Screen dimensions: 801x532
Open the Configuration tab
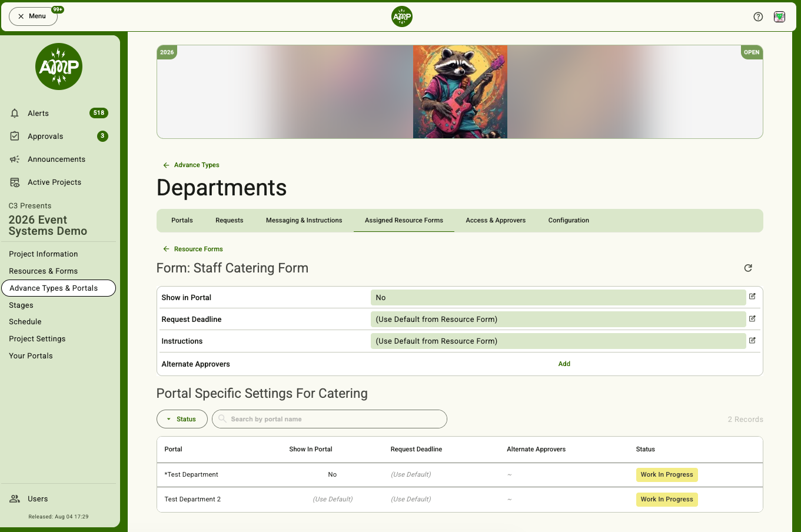tap(569, 220)
